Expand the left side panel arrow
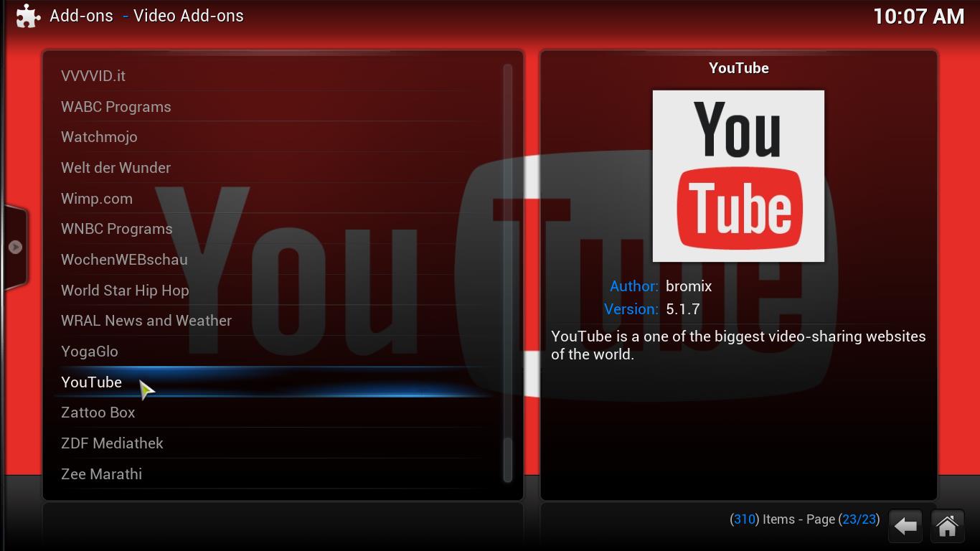The height and width of the screenshot is (551, 980). [x=15, y=247]
